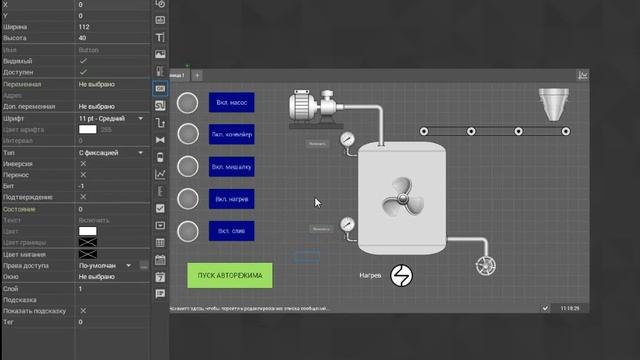
Task: Select the pump motor image
Action: click(316, 108)
